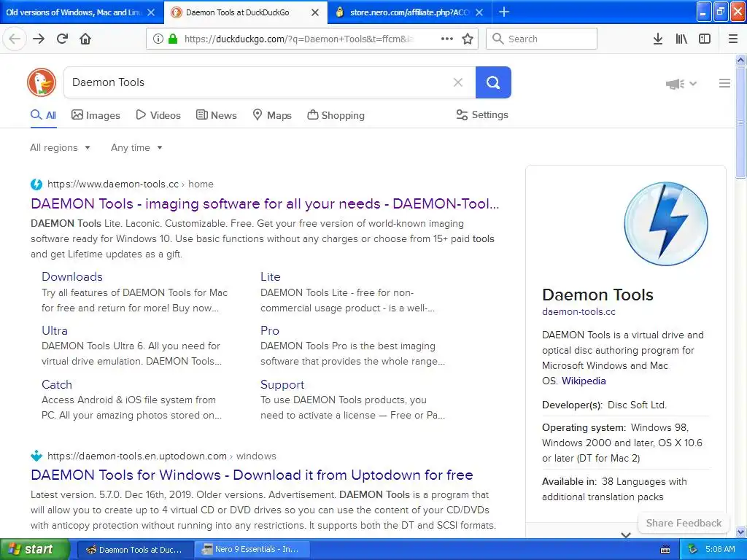Open the site information icon in address bar

click(158, 39)
